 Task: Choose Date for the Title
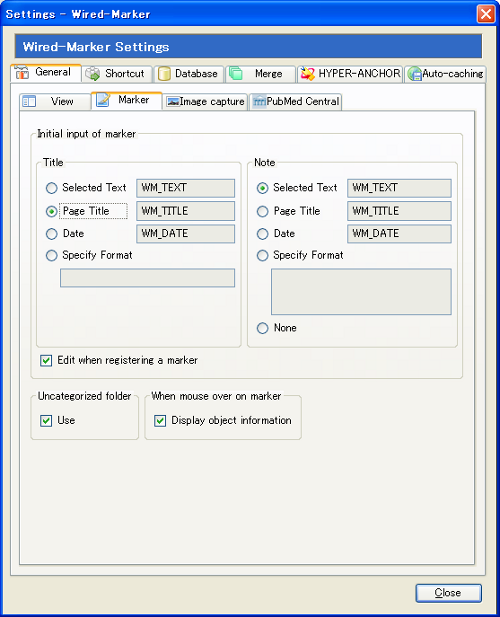52,234
